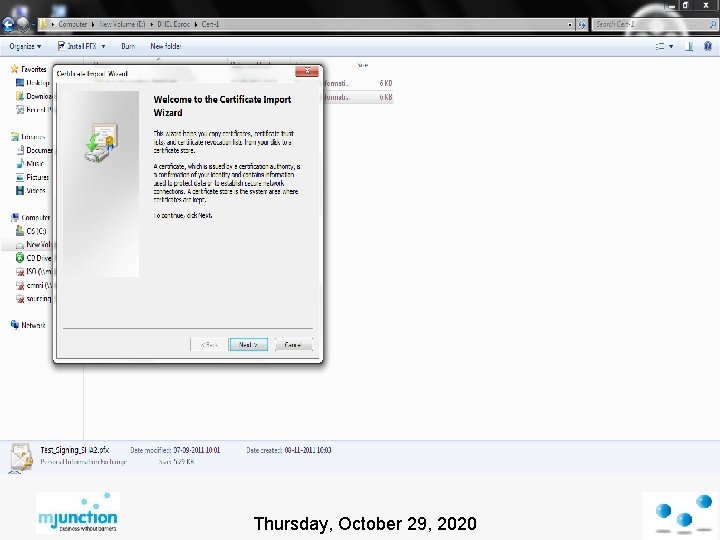Screen dimensions: 720x540
Task: Click the Test_Signing pfx filename in details pane
Action: point(75,450)
